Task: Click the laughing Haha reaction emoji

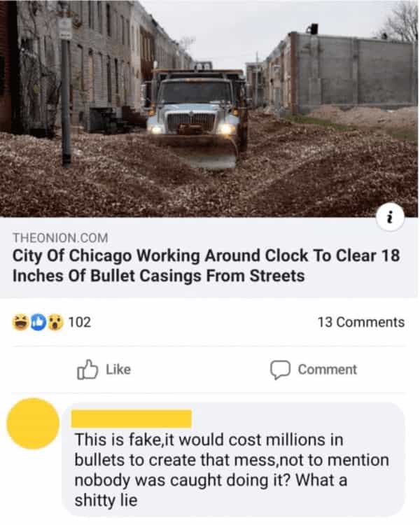Action: (20, 322)
